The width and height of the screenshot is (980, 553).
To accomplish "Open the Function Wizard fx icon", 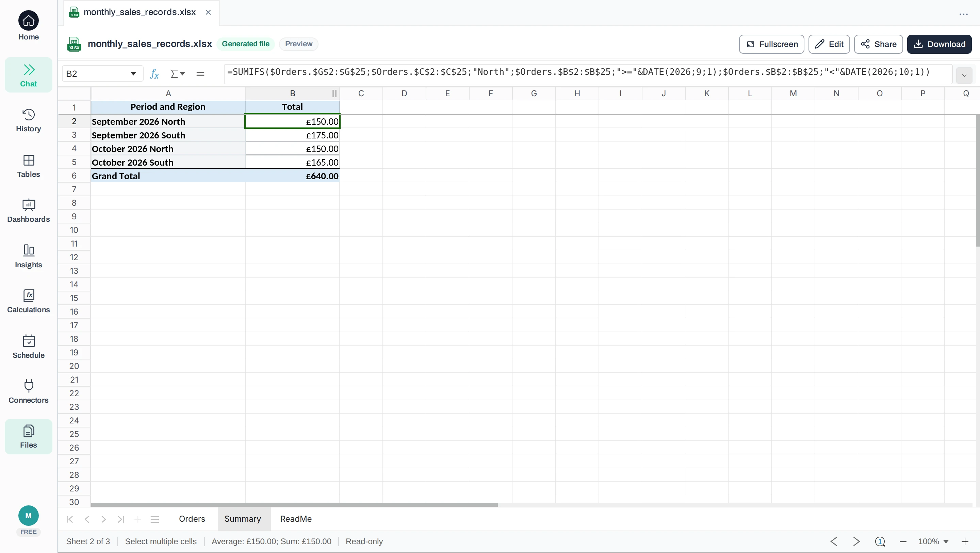I will (x=154, y=73).
